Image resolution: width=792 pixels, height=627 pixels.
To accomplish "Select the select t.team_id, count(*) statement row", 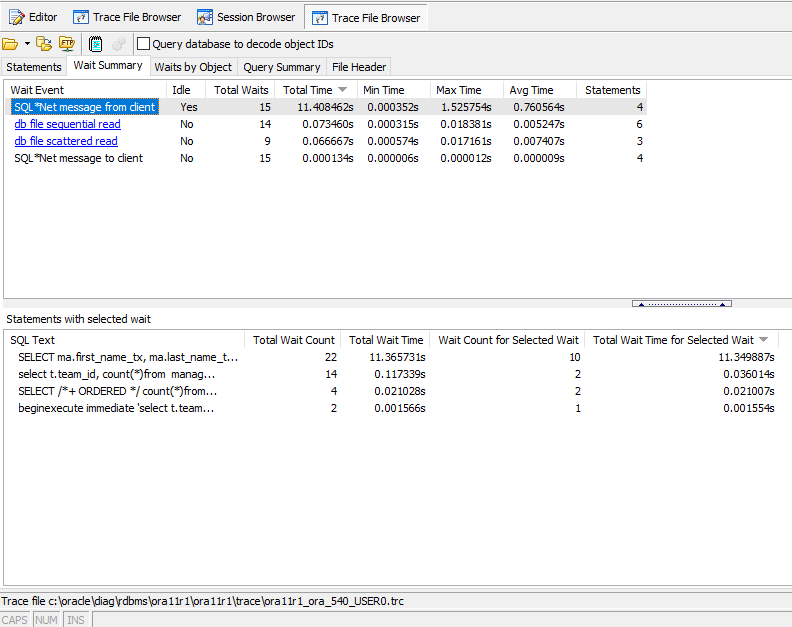I will [392, 374].
